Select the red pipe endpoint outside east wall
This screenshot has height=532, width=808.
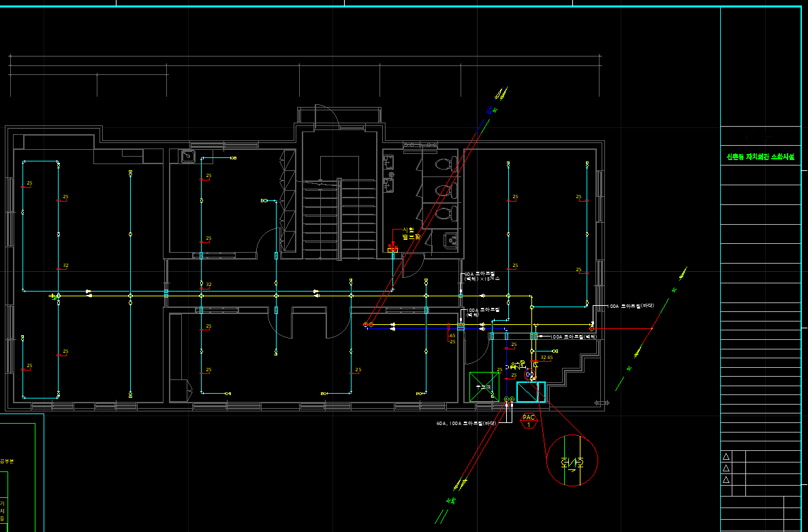(652, 329)
